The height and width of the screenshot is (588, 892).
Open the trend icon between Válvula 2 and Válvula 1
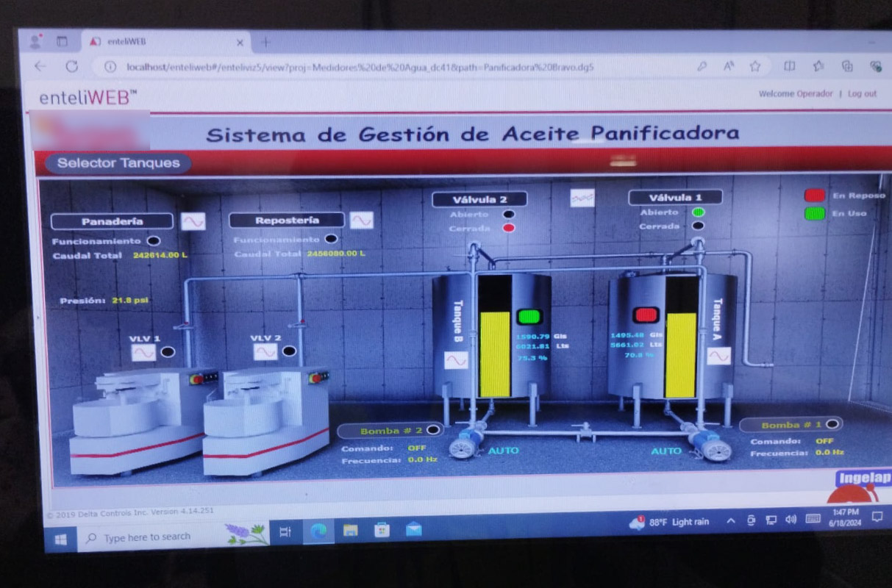pyautogui.click(x=582, y=198)
